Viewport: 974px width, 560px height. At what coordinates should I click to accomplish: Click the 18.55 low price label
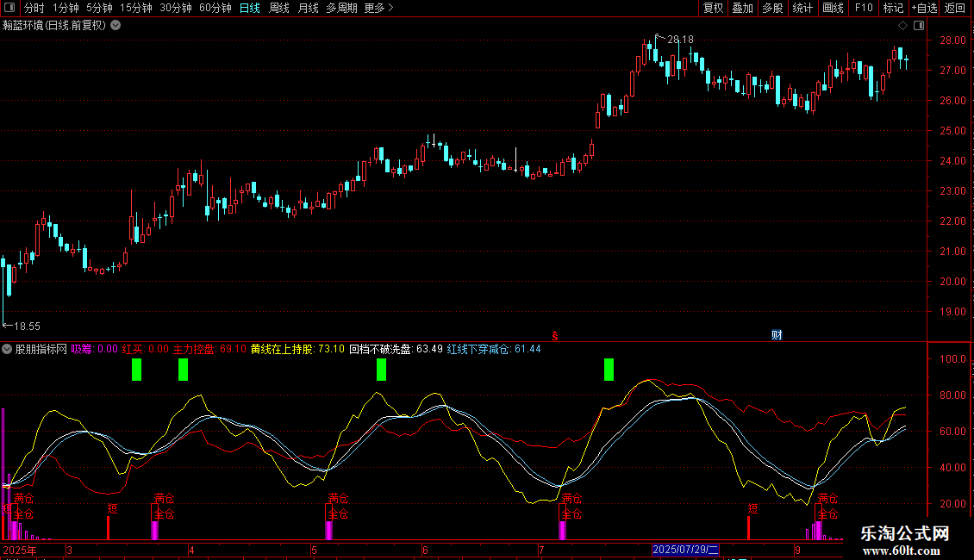click(27, 327)
